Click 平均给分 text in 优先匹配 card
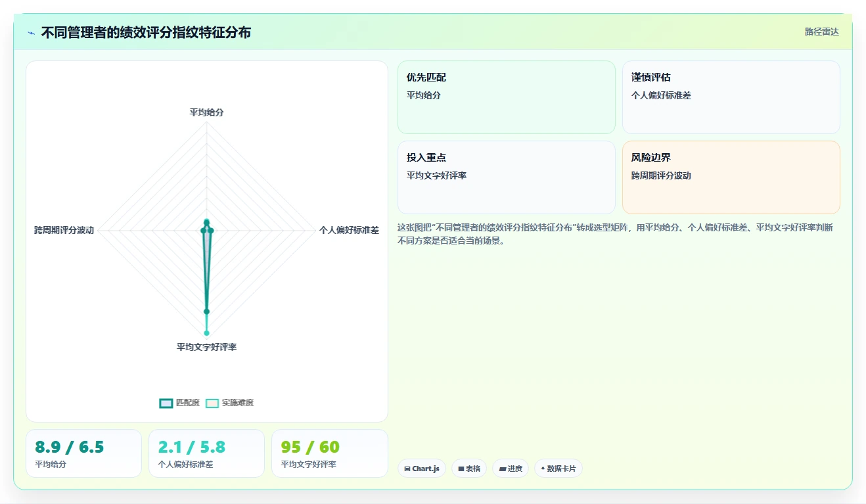The width and height of the screenshot is (866, 504). pos(424,95)
